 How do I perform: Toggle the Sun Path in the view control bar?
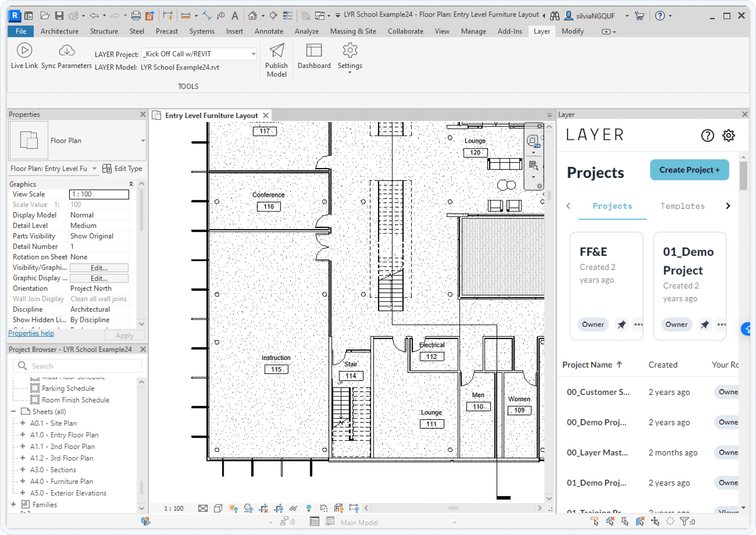pyautogui.click(x=234, y=508)
